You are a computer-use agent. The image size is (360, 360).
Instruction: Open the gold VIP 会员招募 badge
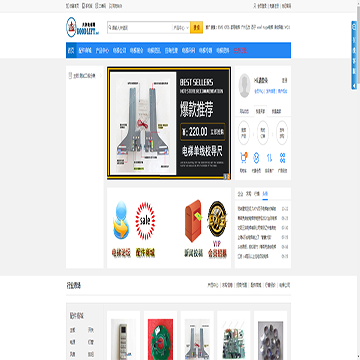[x=217, y=219]
